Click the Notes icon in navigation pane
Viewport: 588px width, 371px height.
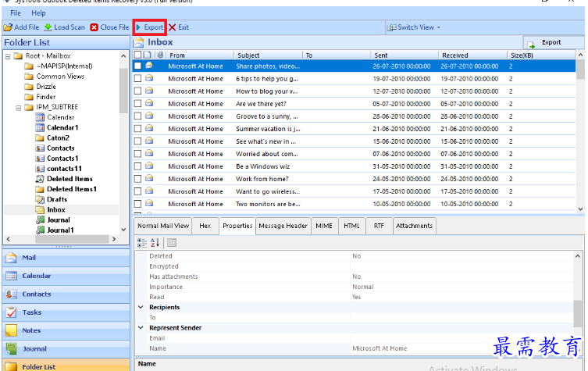(11, 330)
